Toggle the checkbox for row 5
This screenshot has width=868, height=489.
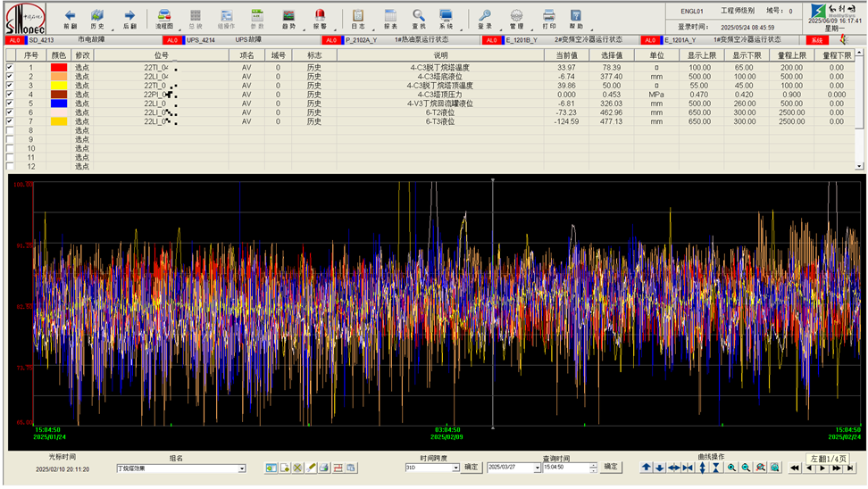click(10, 104)
